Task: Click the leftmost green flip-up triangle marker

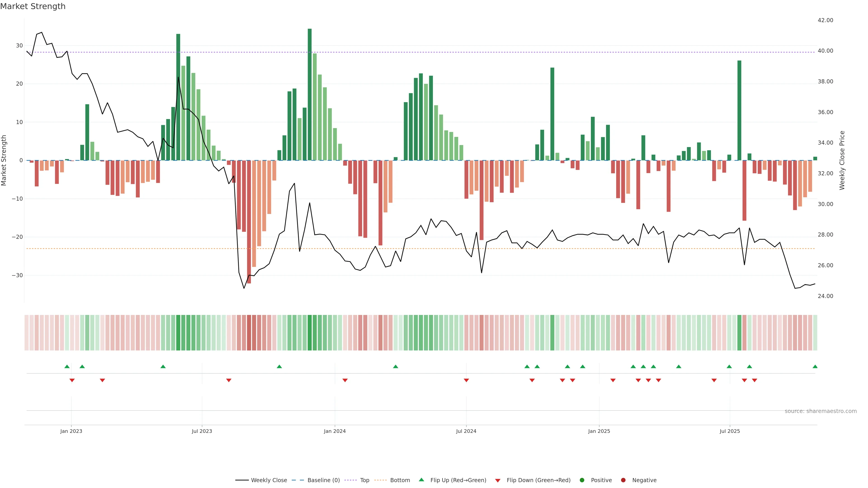Action: 67,366
